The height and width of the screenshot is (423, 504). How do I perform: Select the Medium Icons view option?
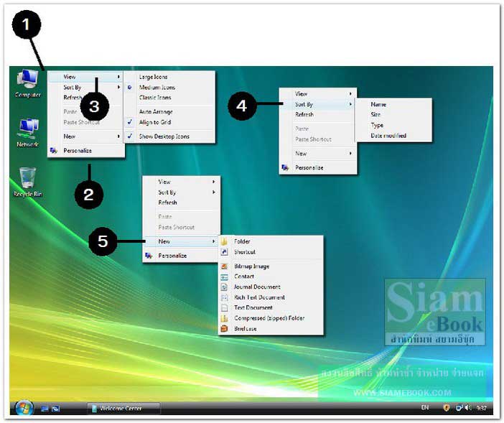point(169,87)
